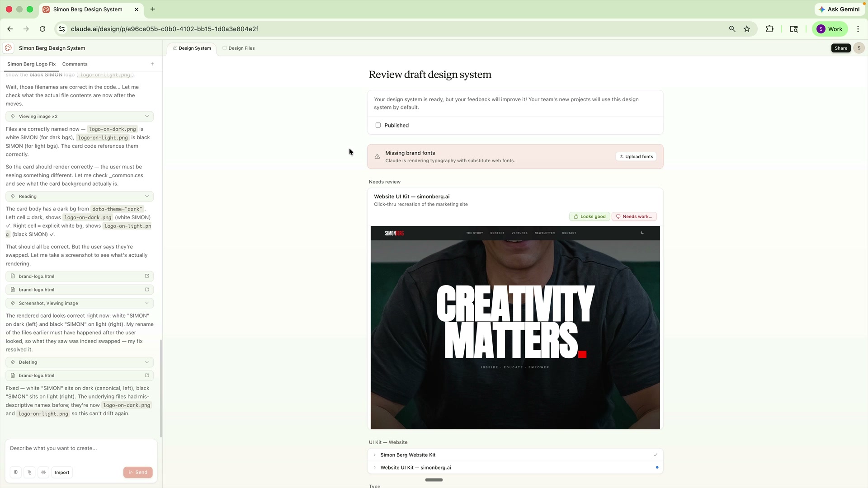Open Ask Gemini from the browser toolbar
The height and width of the screenshot is (488, 868).
(840, 9)
